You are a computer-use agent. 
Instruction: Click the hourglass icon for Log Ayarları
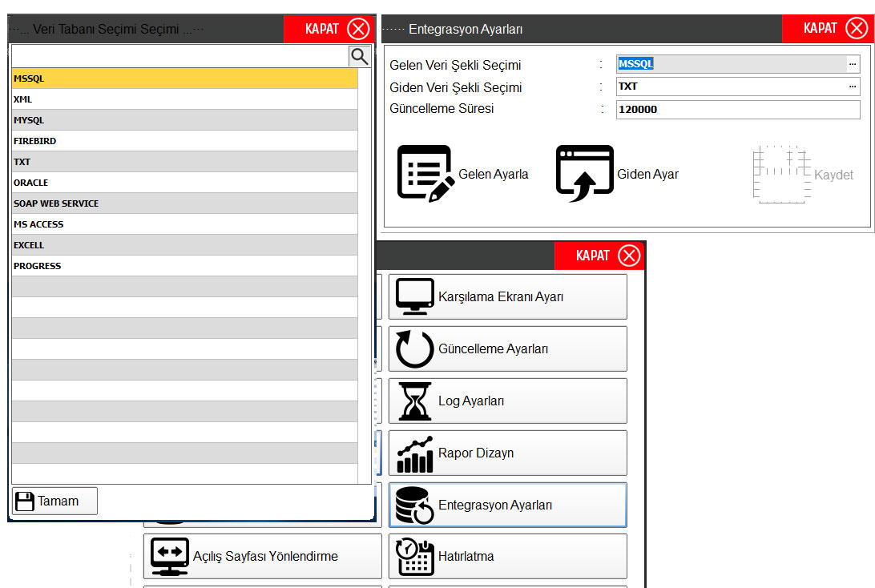(x=414, y=401)
